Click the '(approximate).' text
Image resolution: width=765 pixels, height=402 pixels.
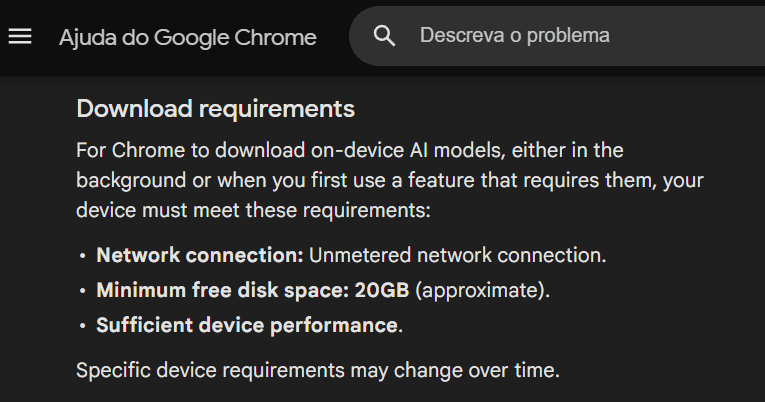click(482, 291)
